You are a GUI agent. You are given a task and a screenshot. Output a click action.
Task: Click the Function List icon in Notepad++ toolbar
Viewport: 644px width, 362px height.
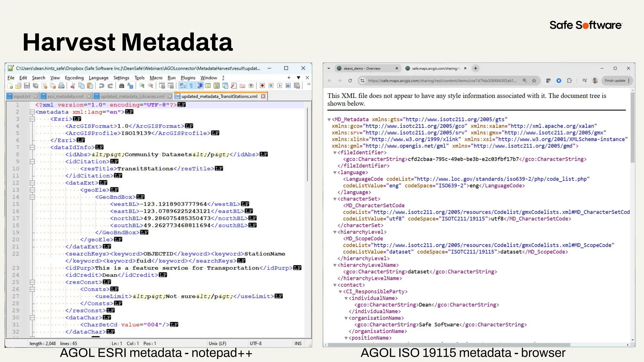click(234, 86)
